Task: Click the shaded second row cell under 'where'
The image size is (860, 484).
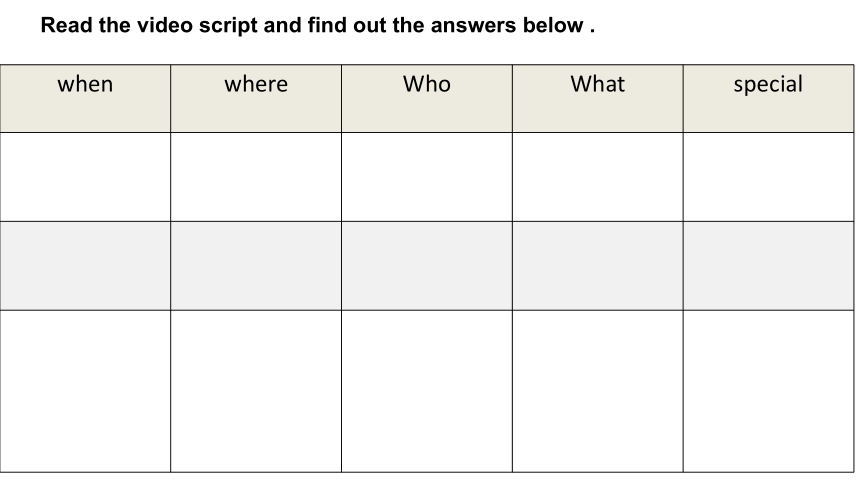Action: [256, 266]
